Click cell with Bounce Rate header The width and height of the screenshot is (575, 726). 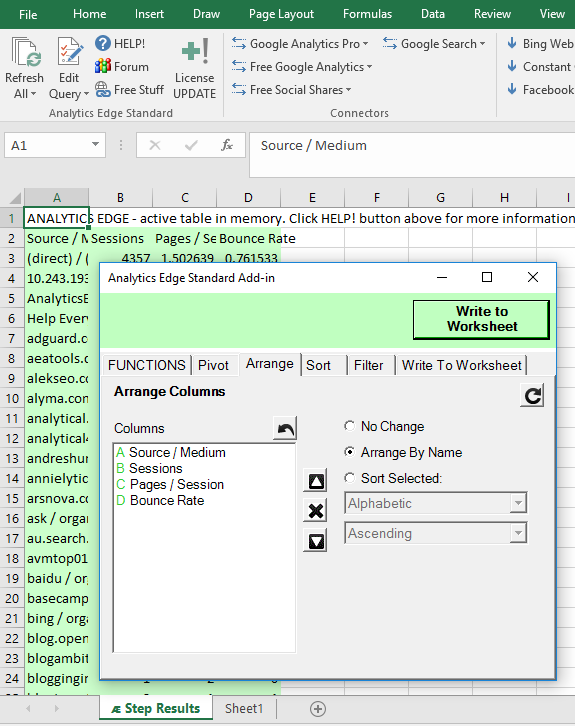pyautogui.click(x=249, y=238)
